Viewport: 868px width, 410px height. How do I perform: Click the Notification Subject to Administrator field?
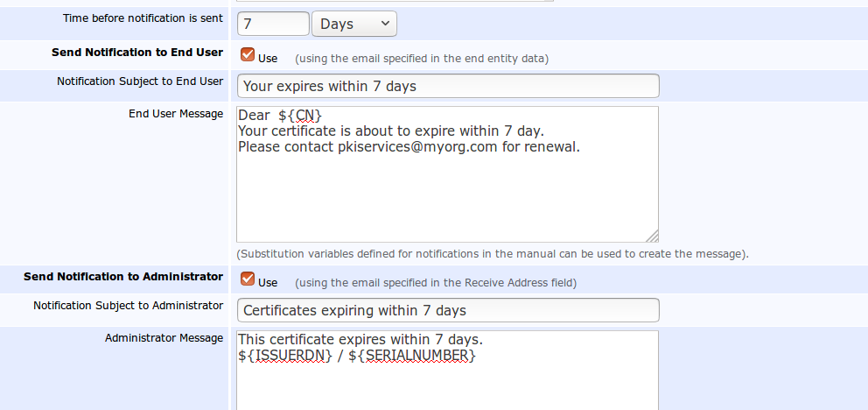tap(447, 310)
